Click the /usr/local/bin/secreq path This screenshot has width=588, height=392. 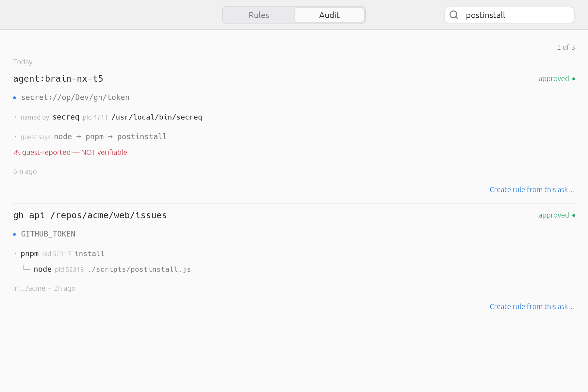click(x=157, y=117)
